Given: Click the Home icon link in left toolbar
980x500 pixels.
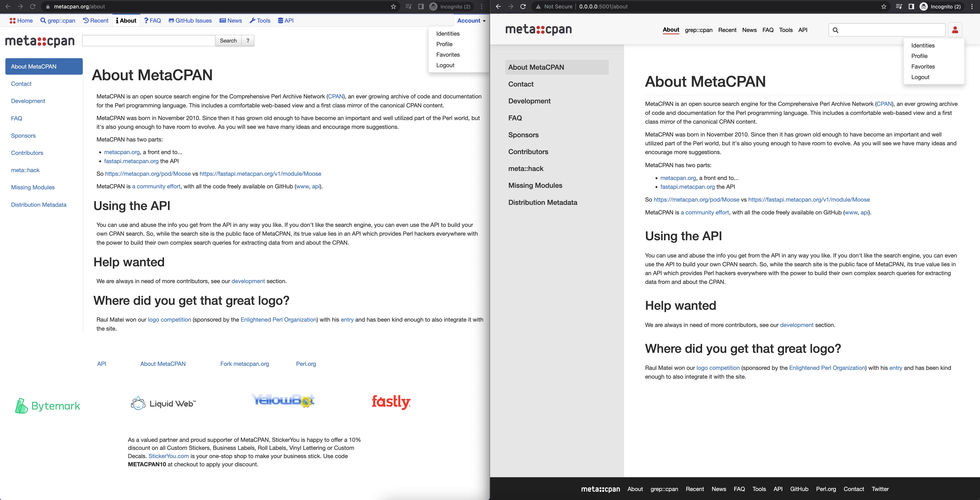Looking at the screenshot, I should tap(21, 20).
